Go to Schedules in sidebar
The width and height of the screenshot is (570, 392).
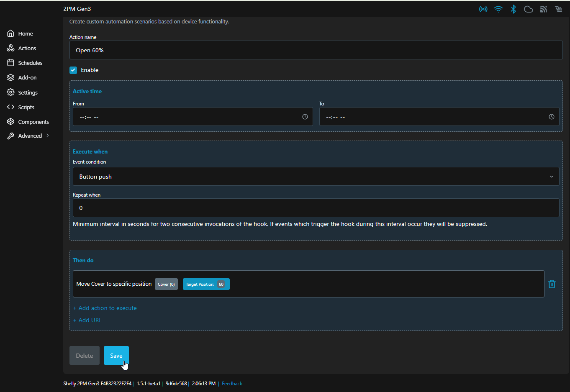(30, 63)
